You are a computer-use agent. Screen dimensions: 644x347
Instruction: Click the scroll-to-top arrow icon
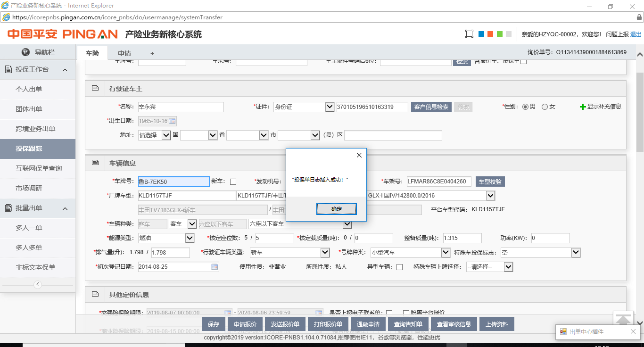[623, 319]
